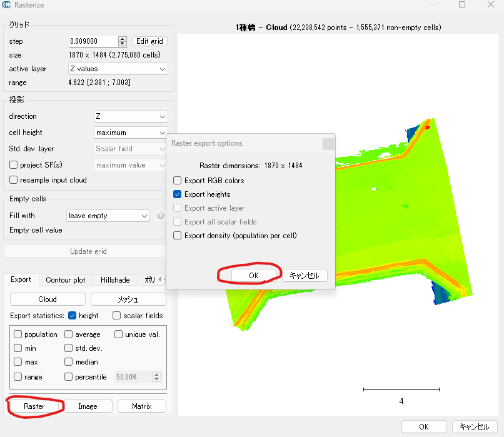504x437 pixels.
Task: Open the active layer dropdown
Action: [118, 69]
